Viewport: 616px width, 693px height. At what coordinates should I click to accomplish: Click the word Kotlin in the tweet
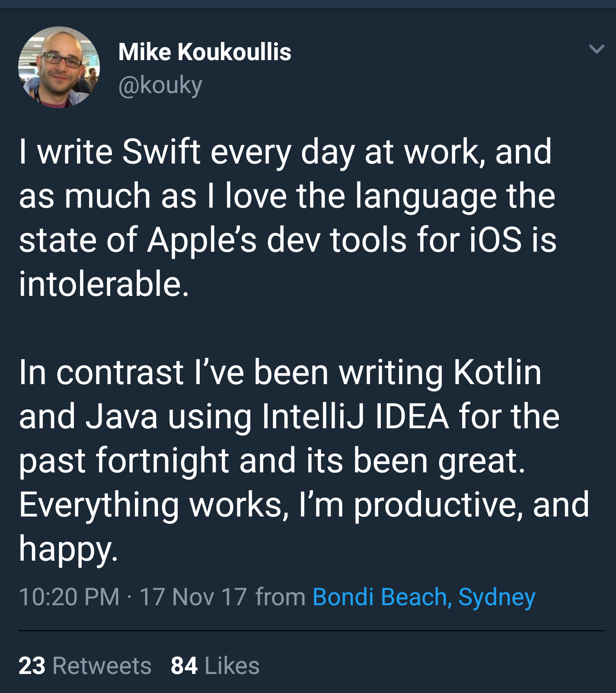[x=497, y=372]
